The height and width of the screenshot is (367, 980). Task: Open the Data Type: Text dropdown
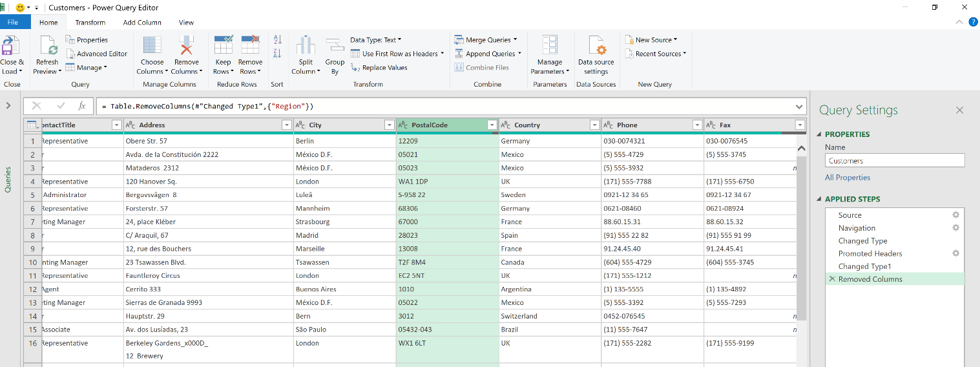click(376, 40)
